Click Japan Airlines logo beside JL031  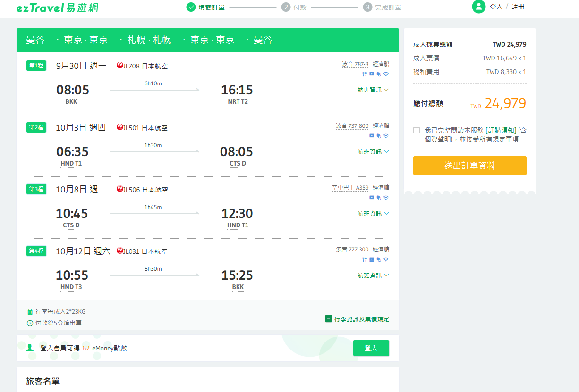point(119,251)
